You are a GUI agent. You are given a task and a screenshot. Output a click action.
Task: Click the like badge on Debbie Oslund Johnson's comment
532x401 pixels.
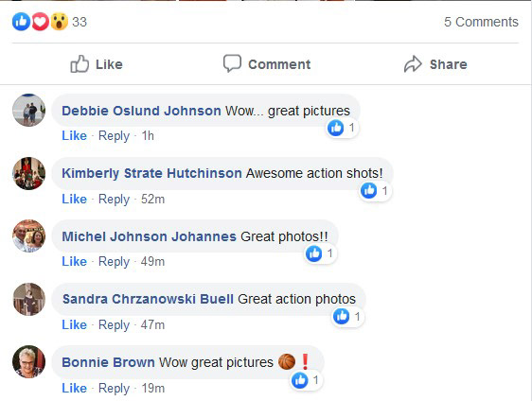coord(342,128)
